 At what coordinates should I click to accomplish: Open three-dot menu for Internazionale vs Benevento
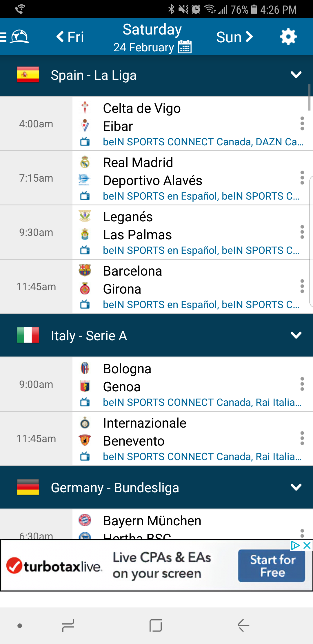pos(302,438)
